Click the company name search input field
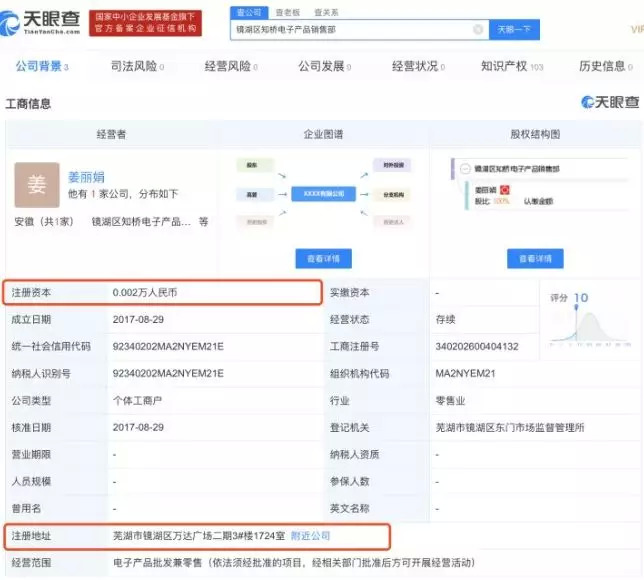This screenshot has height=580, width=644. [350, 31]
